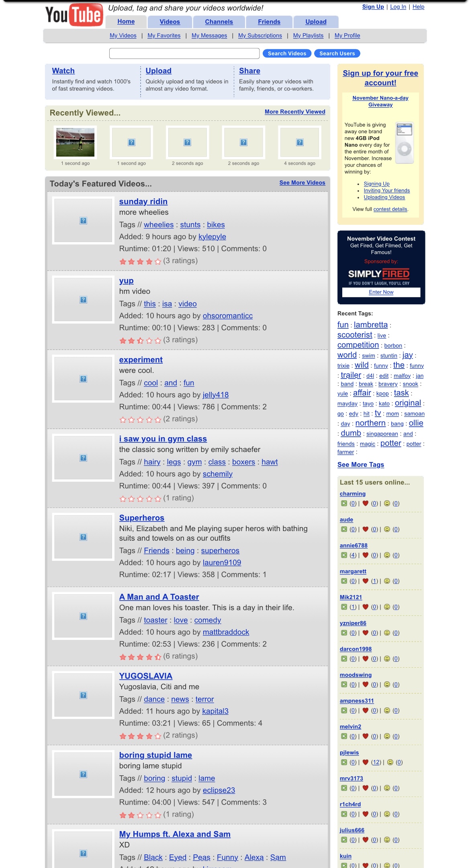Open My Playlists in the submenu
This screenshot has height=868, width=470.
[x=308, y=36]
